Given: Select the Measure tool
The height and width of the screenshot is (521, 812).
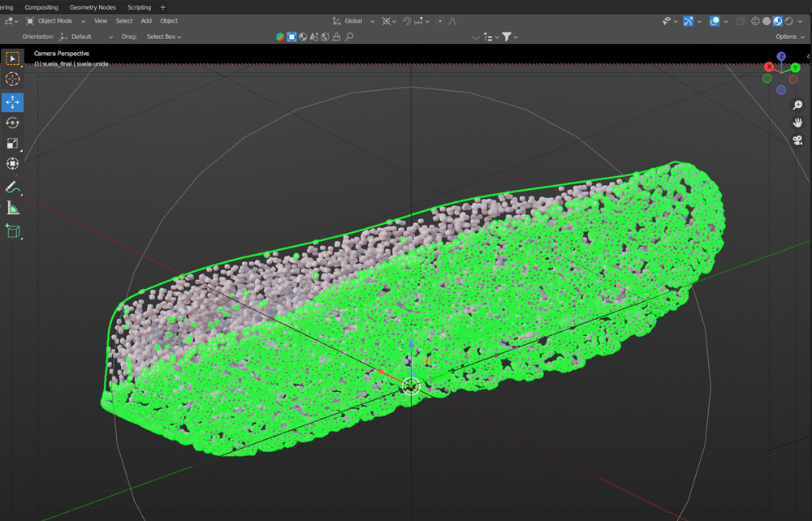Looking at the screenshot, I should pos(12,209).
